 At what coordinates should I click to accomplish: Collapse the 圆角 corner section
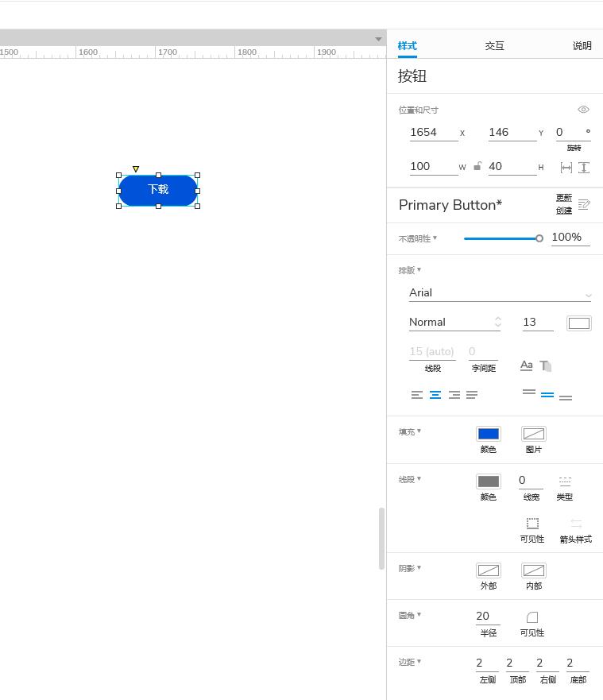410,615
